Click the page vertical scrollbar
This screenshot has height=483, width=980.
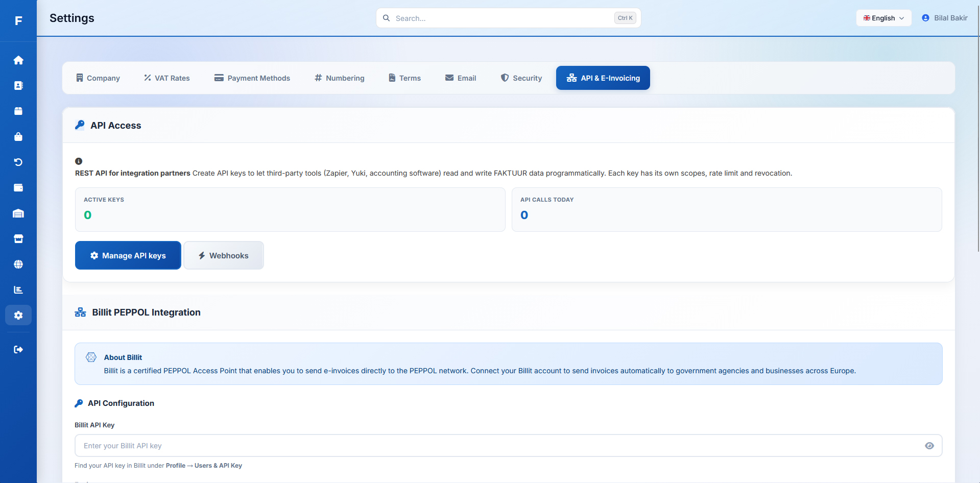(x=978, y=128)
